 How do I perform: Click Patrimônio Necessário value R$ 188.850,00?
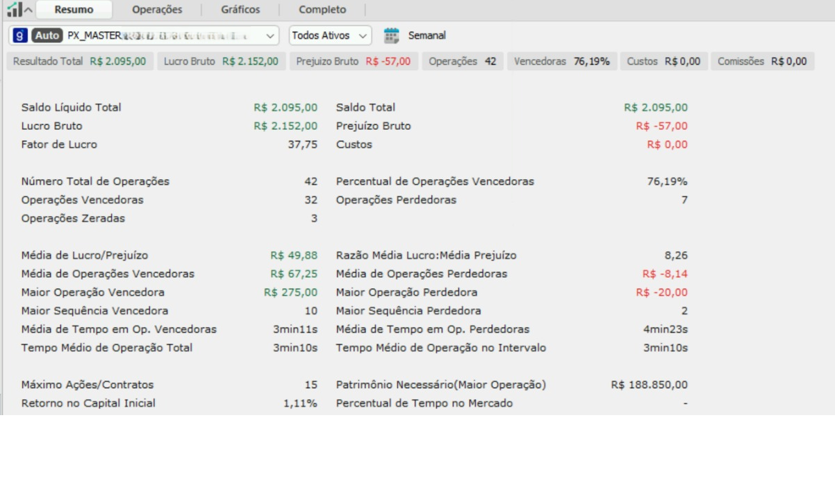pyautogui.click(x=650, y=385)
